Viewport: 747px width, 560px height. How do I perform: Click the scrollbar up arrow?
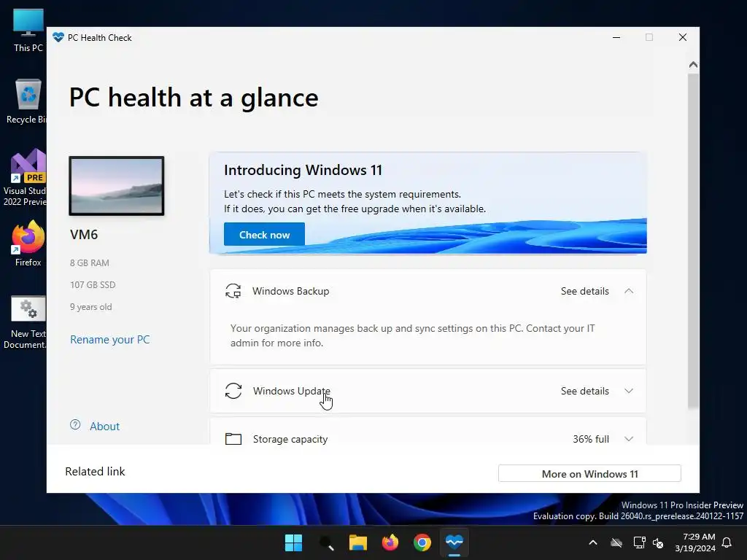coord(694,65)
